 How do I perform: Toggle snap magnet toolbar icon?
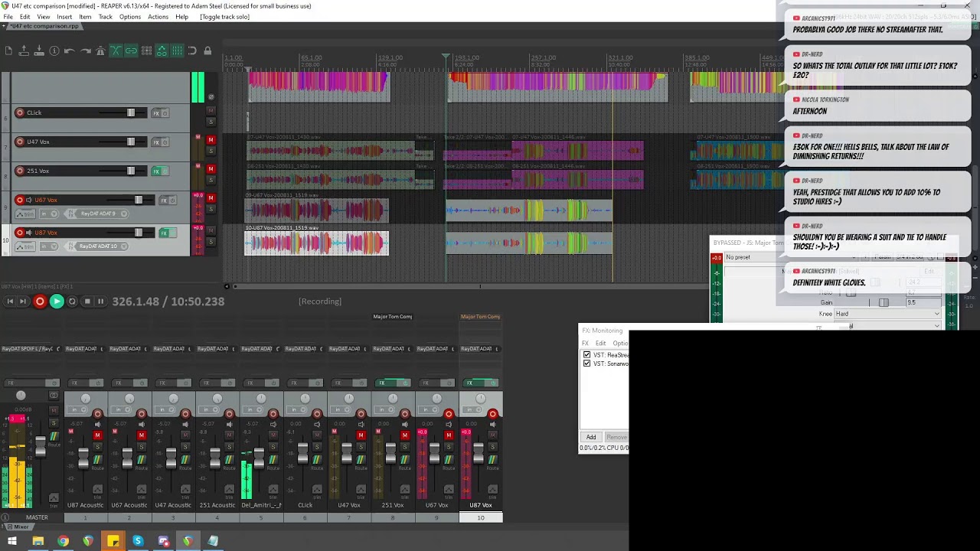(x=192, y=51)
